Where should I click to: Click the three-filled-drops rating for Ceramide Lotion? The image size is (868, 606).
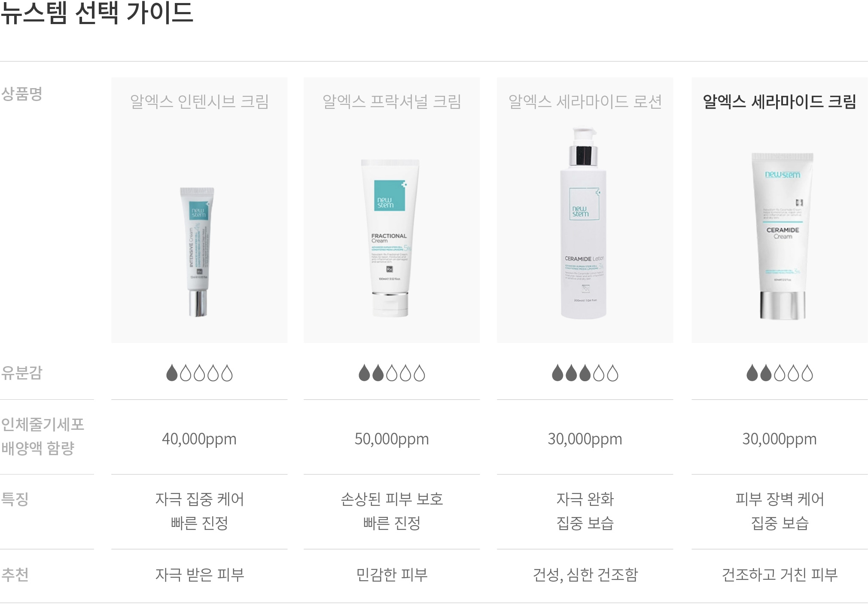[x=585, y=373]
